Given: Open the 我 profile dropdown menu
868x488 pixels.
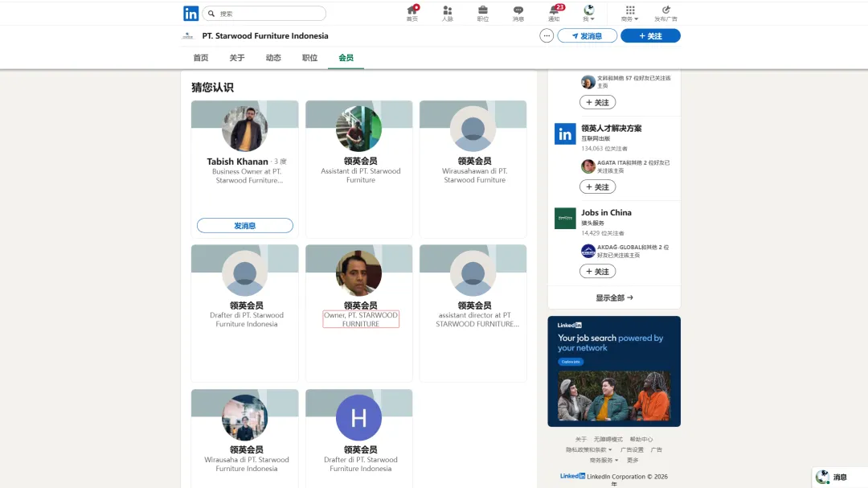Looking at the screenshot, I should click(588, 13).
